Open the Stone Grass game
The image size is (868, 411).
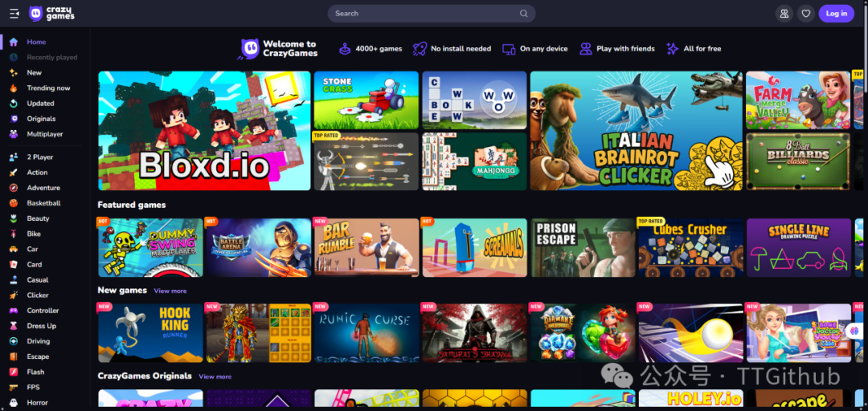[x=366, y=100]
